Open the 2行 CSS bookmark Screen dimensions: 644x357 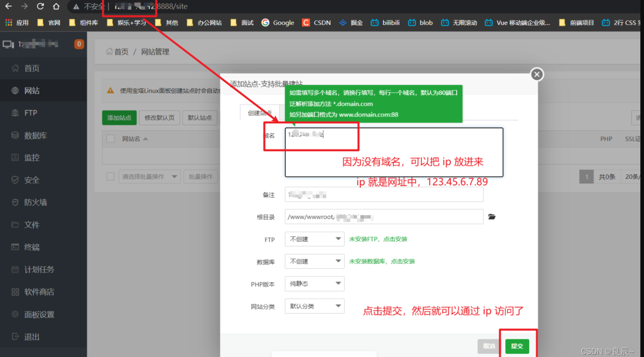(621, 23)
